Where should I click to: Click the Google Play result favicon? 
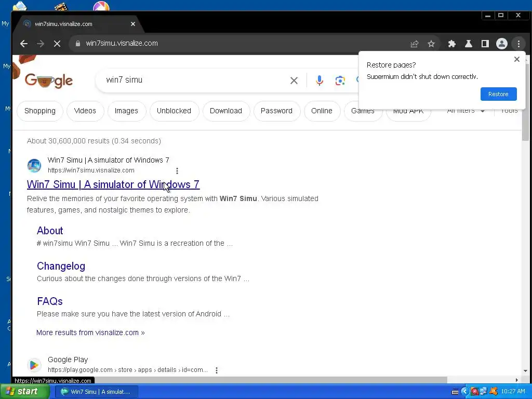click(x=34, y=365)
